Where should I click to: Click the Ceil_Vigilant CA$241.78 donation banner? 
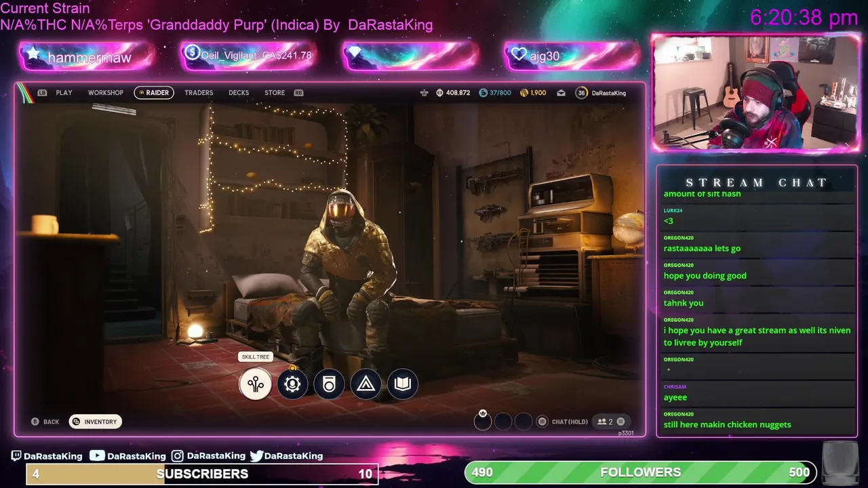click(248, 56)
